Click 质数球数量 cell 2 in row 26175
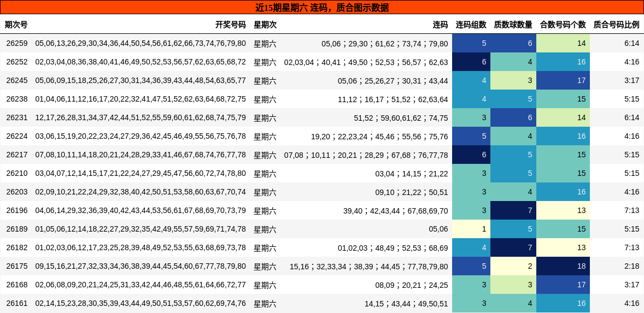 513,266
